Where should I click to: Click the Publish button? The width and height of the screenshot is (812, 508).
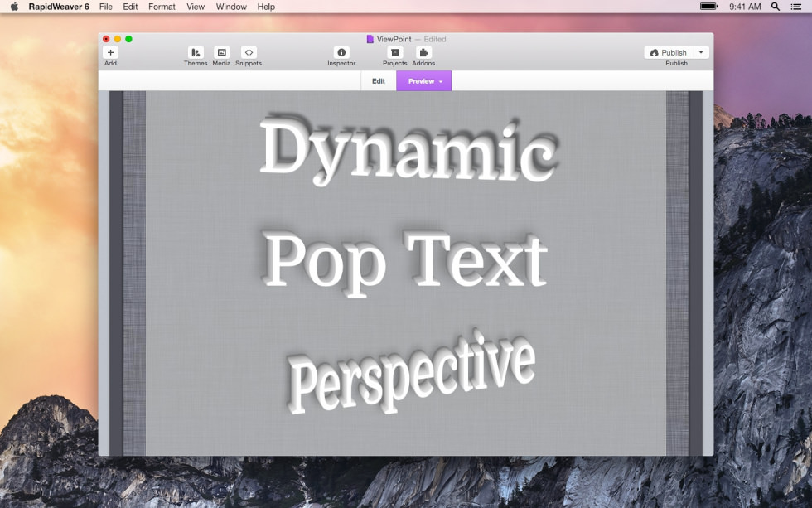coord(669,52)
